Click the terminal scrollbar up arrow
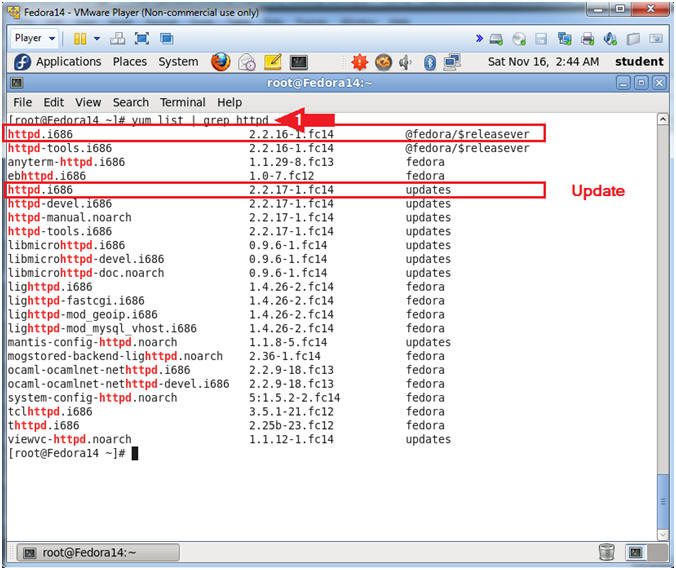 click(663, 119)
